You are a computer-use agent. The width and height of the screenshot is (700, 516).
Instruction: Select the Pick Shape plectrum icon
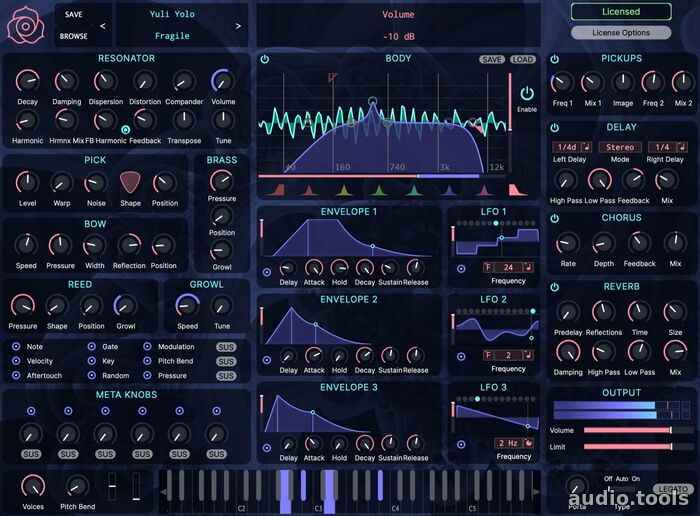pyautogui.click(x=130, y=181)
